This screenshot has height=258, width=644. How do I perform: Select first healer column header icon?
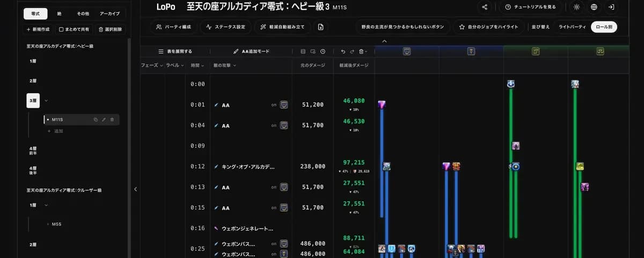[x=536, y=52]
